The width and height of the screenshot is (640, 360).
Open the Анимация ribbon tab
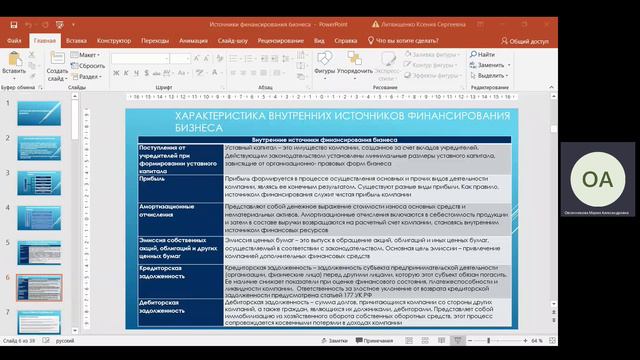(193, 41)
